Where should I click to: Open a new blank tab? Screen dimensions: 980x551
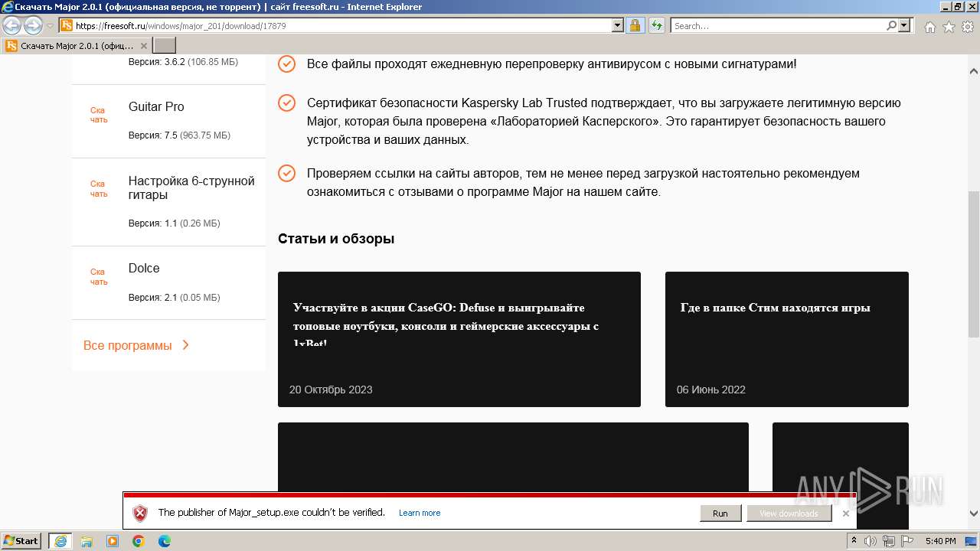click(x=165, y=46)
